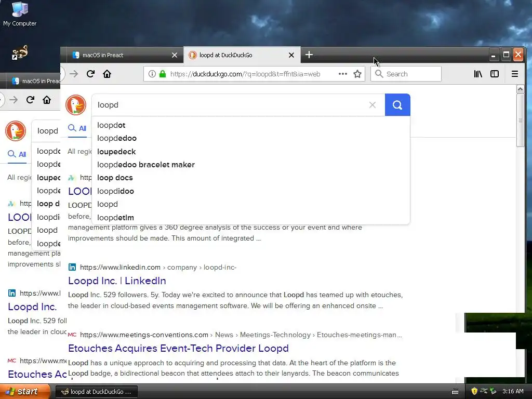Screen dimensions: 532x399
Task: Open Firefox hamburger menu
Action: [x=515, y=74]
